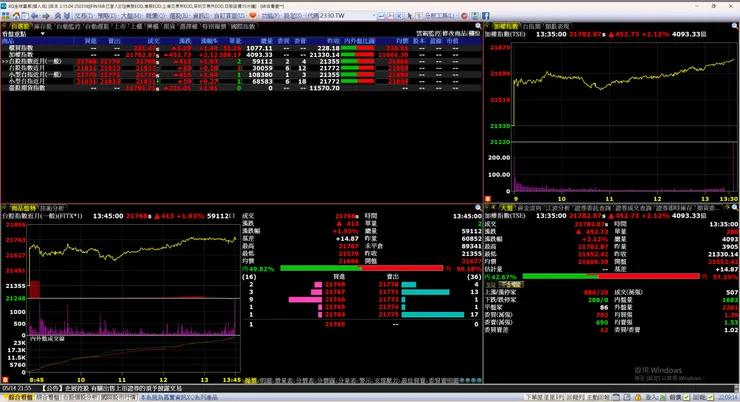This screenshot has height=402, width=740.
Task: Switch to the 技術分析 tab
Action: point(51,208)
